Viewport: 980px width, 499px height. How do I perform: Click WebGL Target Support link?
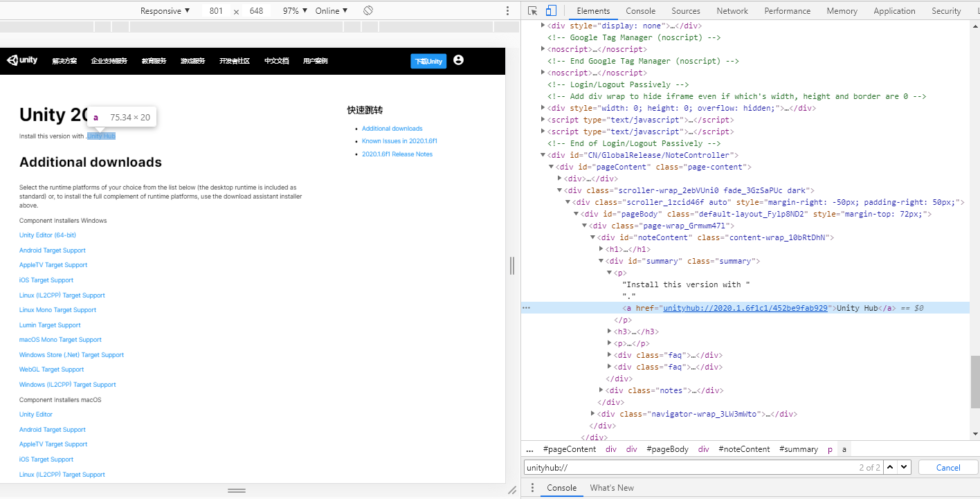click(x=51, y=370)
